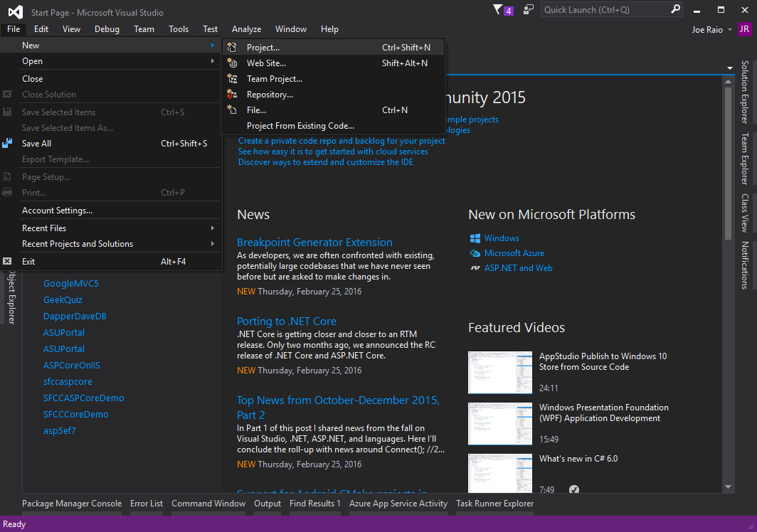Open the Team Explorer side tab
The width and height of the screenshot is (757, 532).
745,159
